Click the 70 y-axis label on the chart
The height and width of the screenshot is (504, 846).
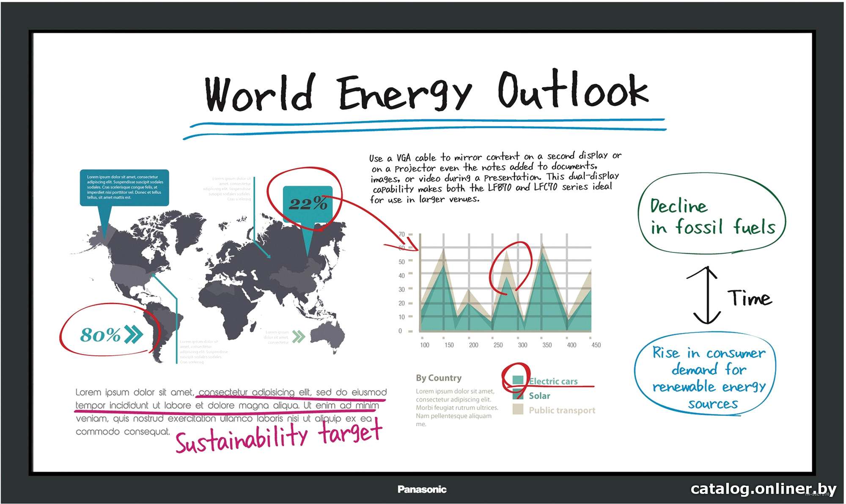[x=401, y=234]
